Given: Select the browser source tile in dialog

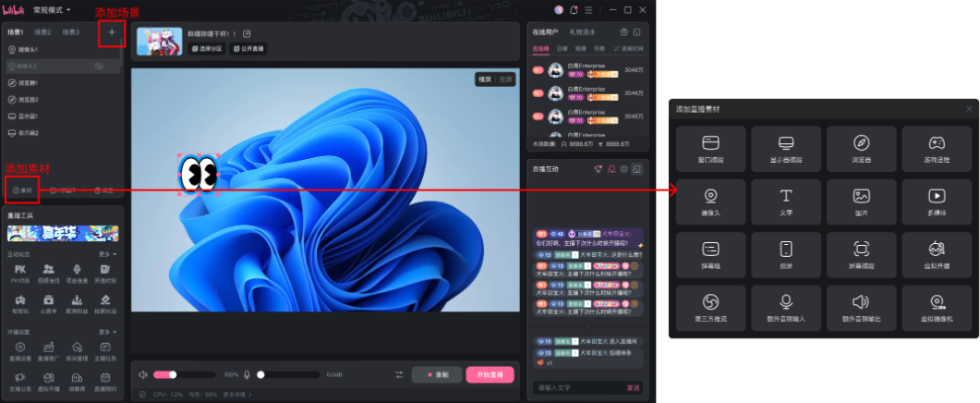Looking at the screenshot, I should coord(861,148).
